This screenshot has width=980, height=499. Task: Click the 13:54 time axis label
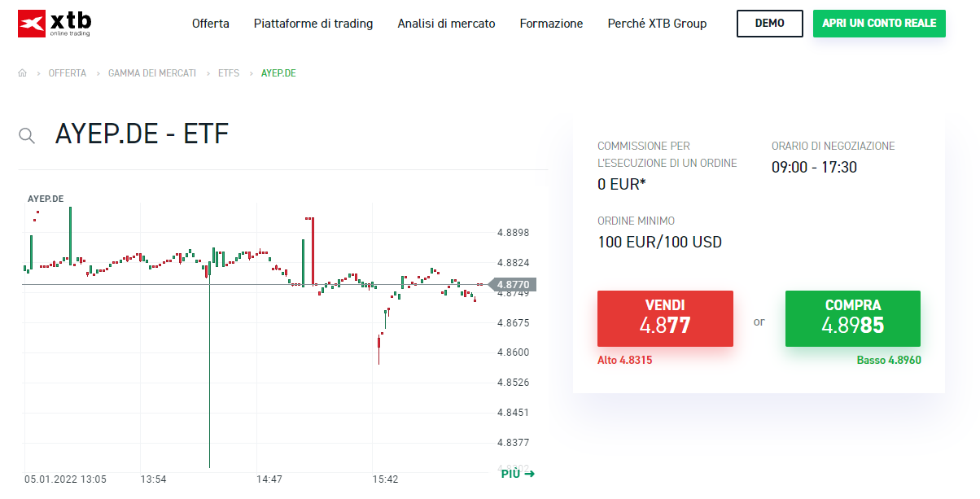154,479
